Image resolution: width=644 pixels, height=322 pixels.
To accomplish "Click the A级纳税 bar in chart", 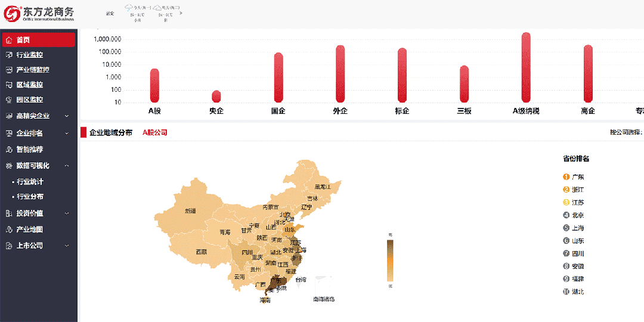I will coord(525,67).
